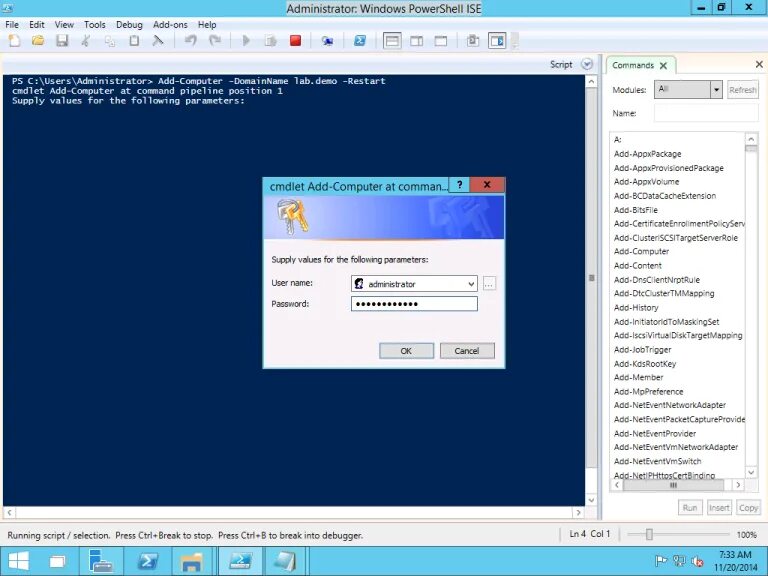Viewport: 768px width, 576px height.
Task: Open the Modules dropdown
Action: [717, 90]
